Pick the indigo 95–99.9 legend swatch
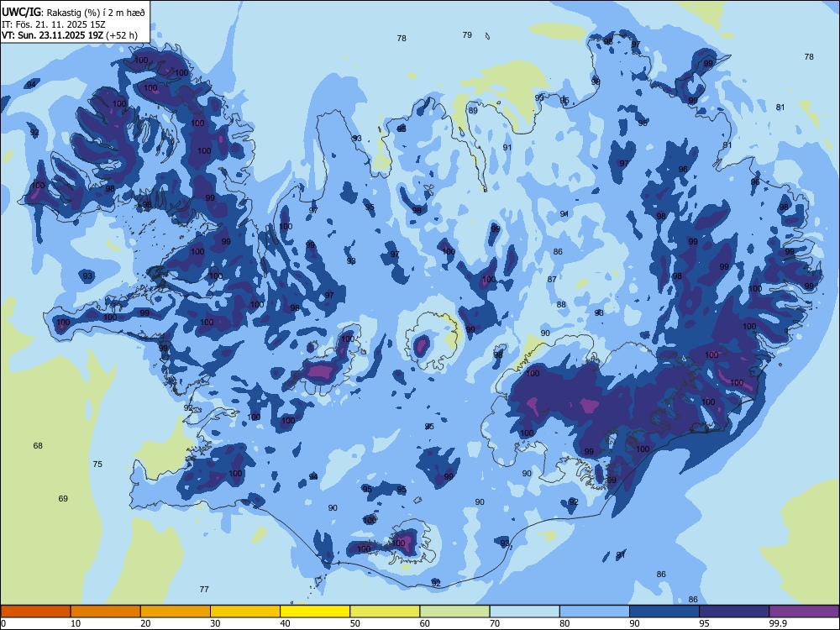Image resolution: width=840 pixels, height=630 pixels. coord(734,612)
